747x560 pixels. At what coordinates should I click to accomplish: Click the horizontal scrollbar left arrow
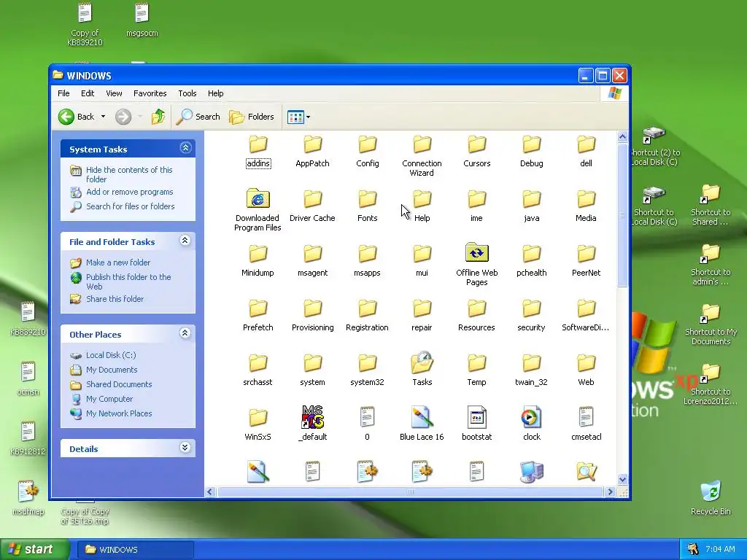(x=210, y=492)
